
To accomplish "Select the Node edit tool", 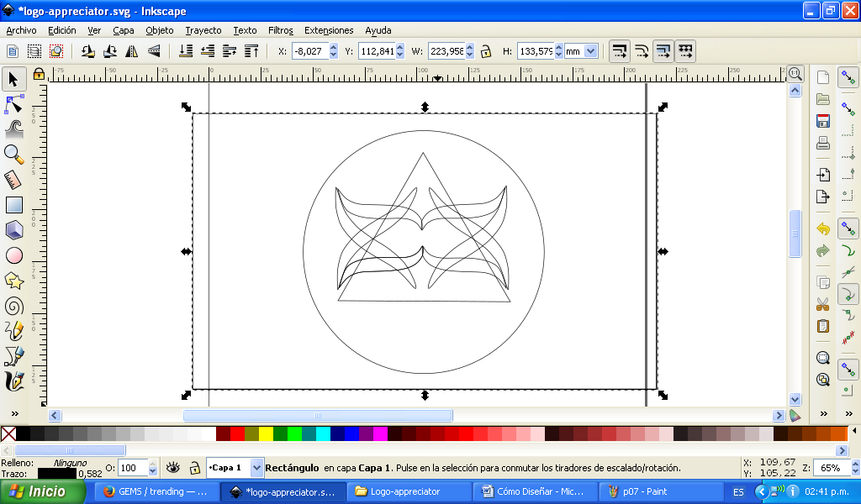I will pos(13,105).
